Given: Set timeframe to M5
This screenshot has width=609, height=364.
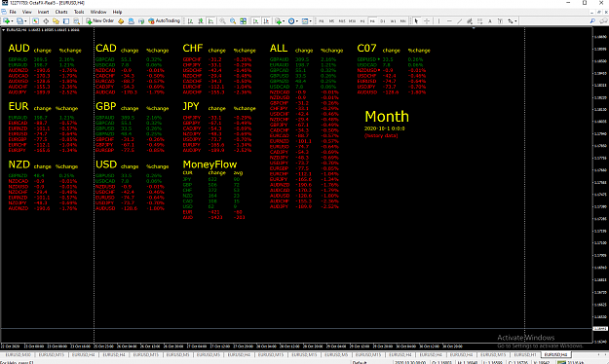Looking at the screenshot, I should point(331,21).
